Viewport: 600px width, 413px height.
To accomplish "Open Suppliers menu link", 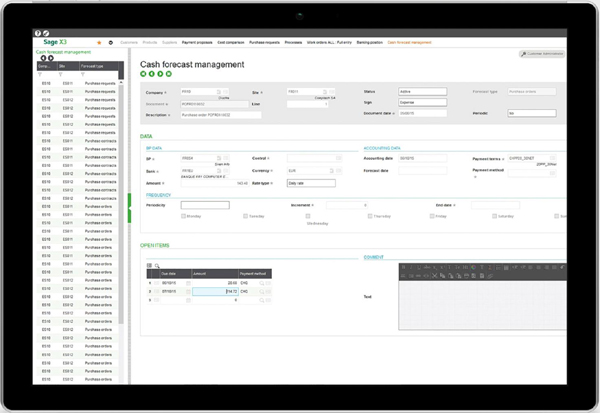I will click(170, 42).
